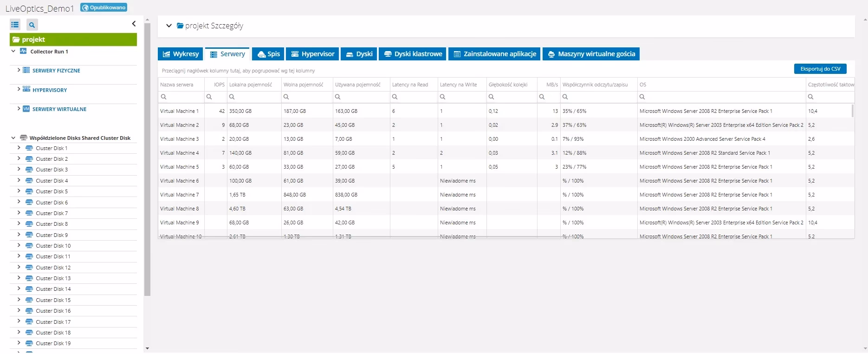Click the sidebar search magnifier icon
This screenshot has height=354, width=868.
(x=32, y=25)
